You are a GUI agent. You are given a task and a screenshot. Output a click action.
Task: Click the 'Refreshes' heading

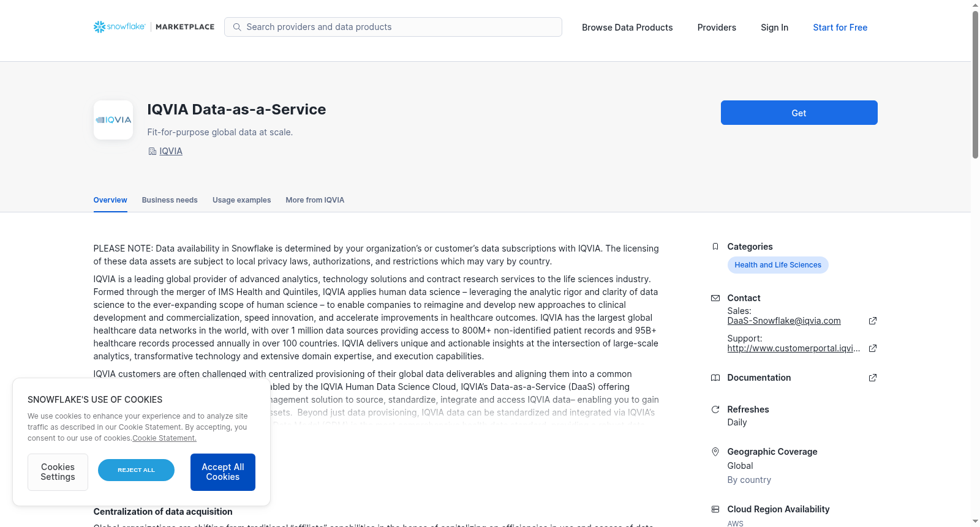click(748, 409)
